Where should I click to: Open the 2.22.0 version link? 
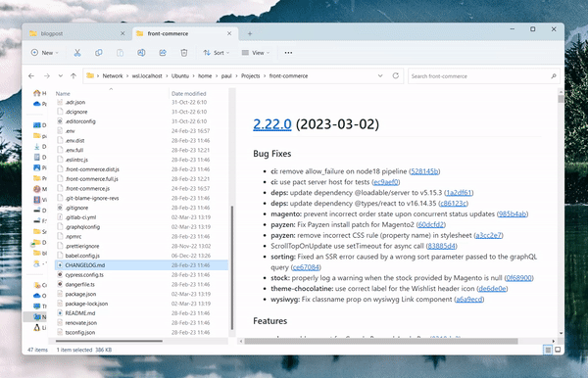point(272,124)
